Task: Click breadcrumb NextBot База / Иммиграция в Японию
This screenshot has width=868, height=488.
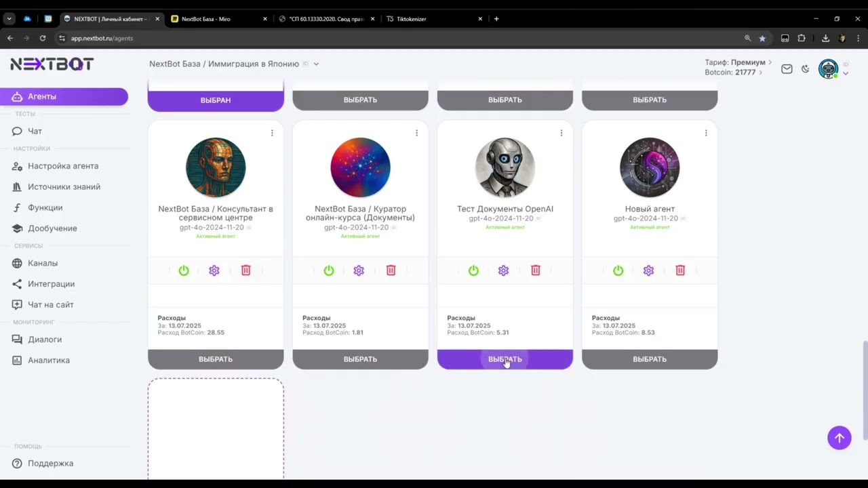Action: coord(224,64)
